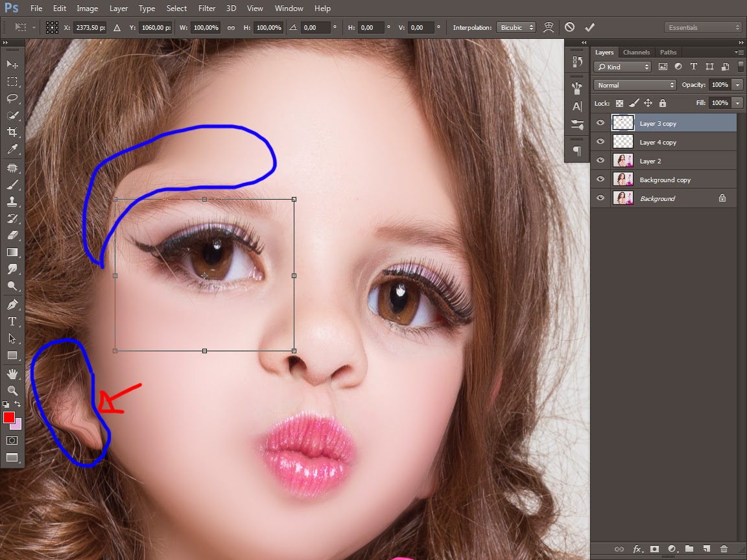This screenshot has width=747, height=560.
Task: Commit the transform with the checkmark
Action: click(590, 27)
